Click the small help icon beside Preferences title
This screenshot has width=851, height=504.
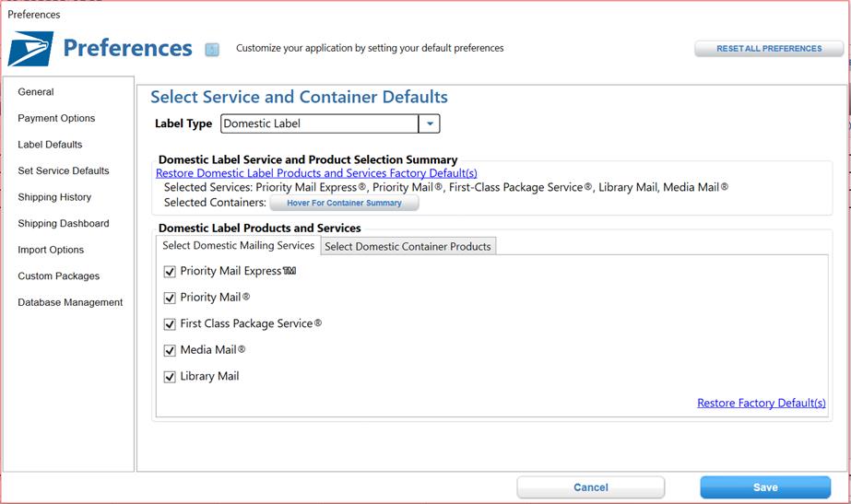[212, 50]
